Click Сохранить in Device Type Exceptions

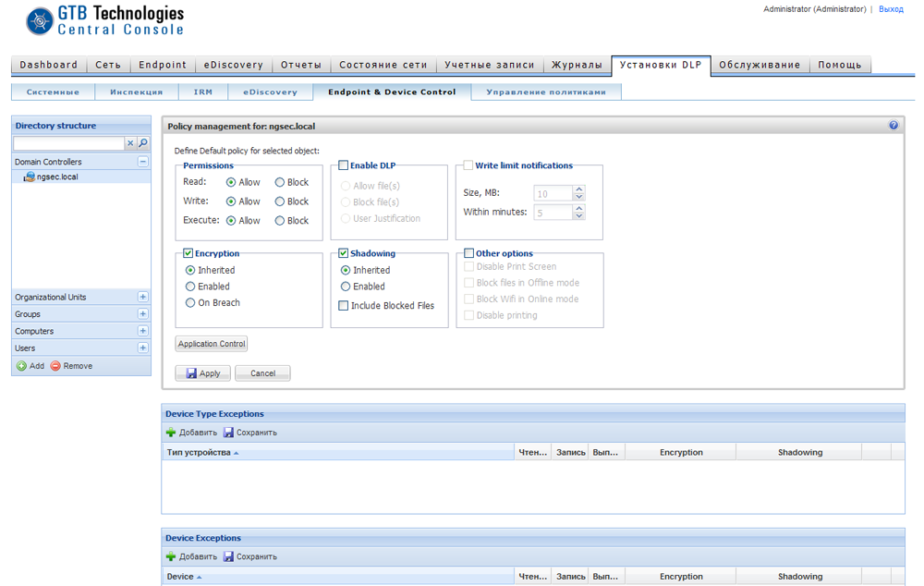click(x=250, y=433)
